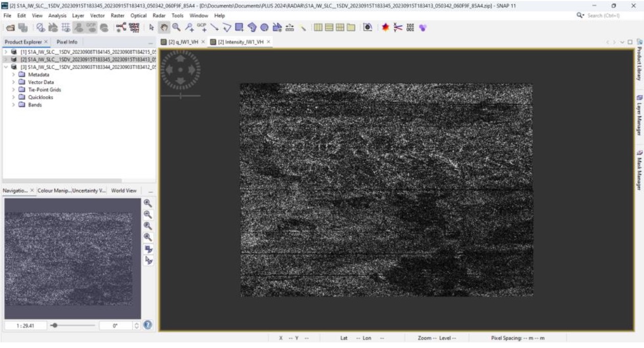The width and height of the screenshot is (644, 348).
Task: Switch to Uncertainty Visualisation tab
Action: (x=89, y=190)
